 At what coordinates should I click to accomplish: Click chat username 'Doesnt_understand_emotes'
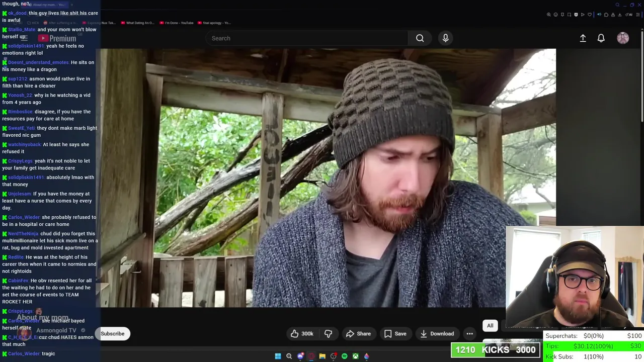coord(38,62)
